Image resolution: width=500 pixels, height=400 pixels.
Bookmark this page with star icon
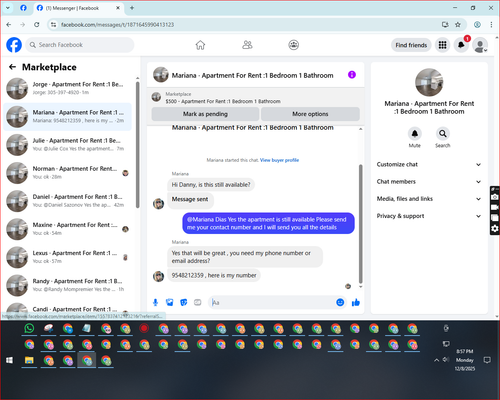point(458,24)
